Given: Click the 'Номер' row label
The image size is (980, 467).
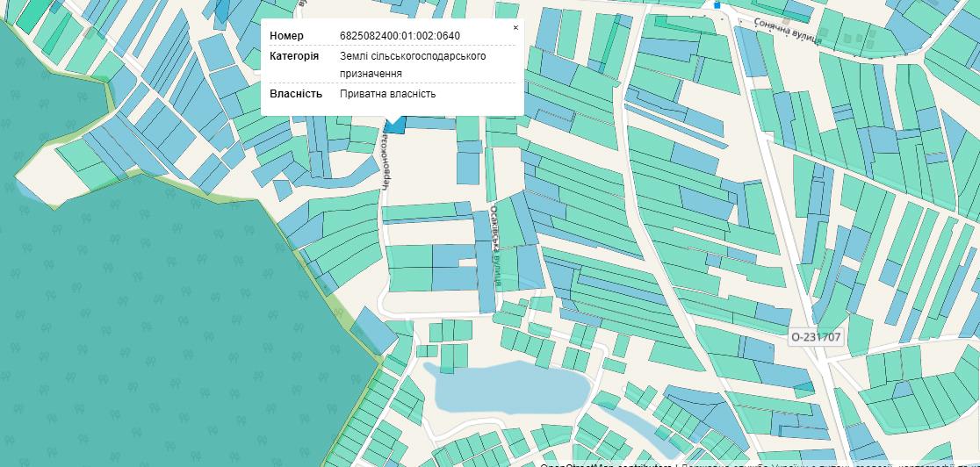Looking at the screenshot, I should [286, 36].
